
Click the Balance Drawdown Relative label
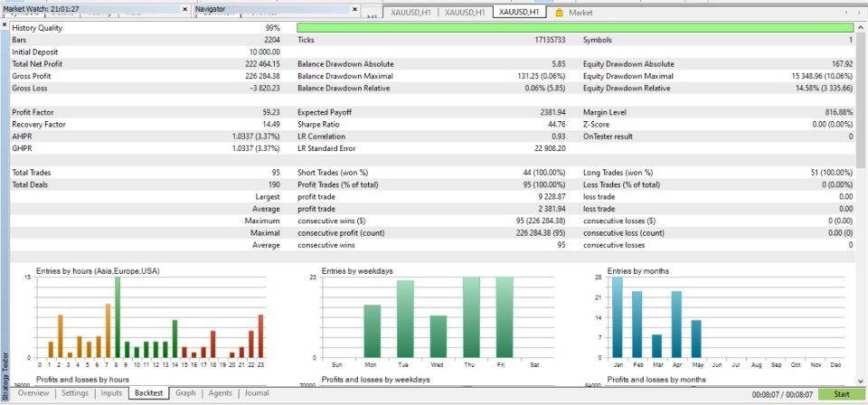(x=344, y=88)
